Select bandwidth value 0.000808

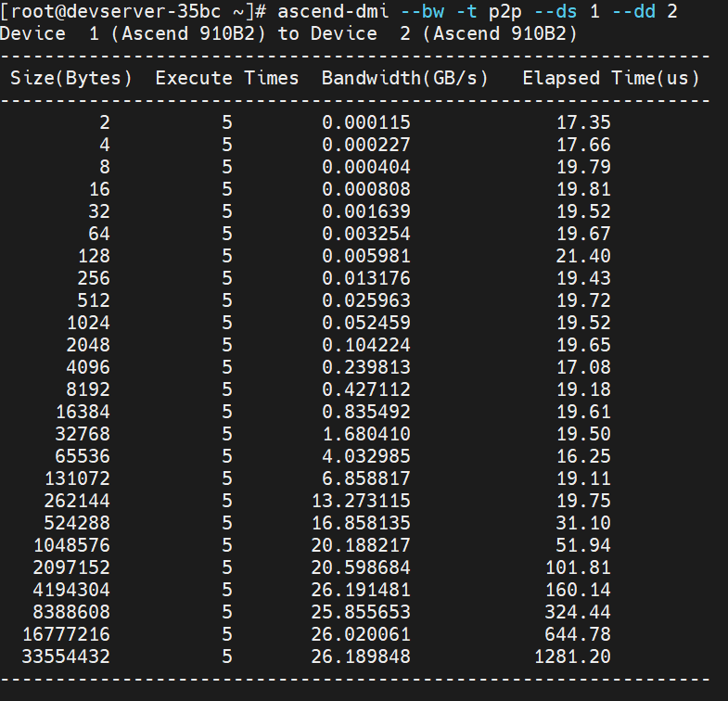click(x=366, y=189)
